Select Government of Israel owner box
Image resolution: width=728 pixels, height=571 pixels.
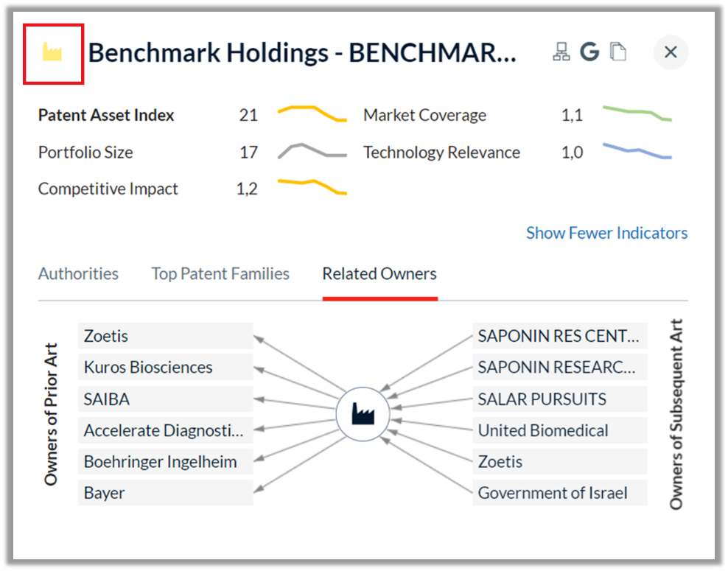coord(559,493)
